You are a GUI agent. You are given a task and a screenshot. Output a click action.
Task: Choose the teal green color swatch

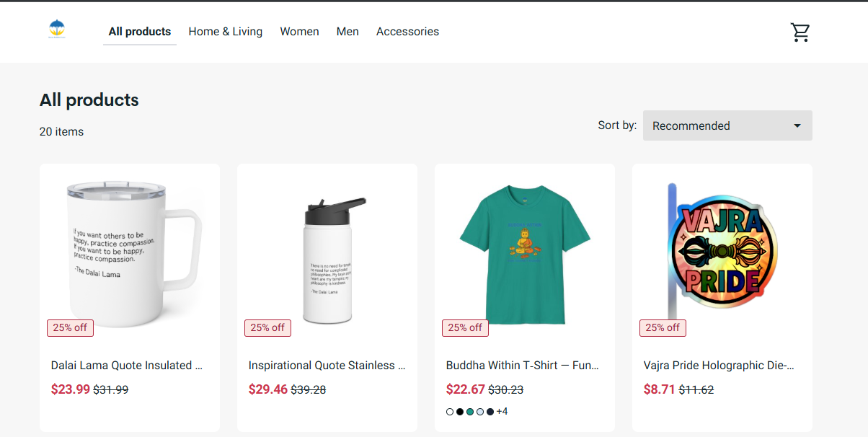470,412
